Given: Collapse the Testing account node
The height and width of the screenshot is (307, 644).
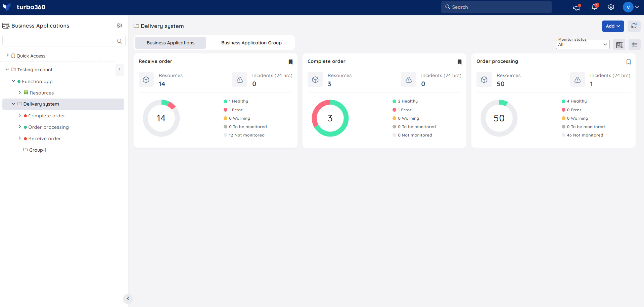Looking at the screenshot, I should point(7,69).
